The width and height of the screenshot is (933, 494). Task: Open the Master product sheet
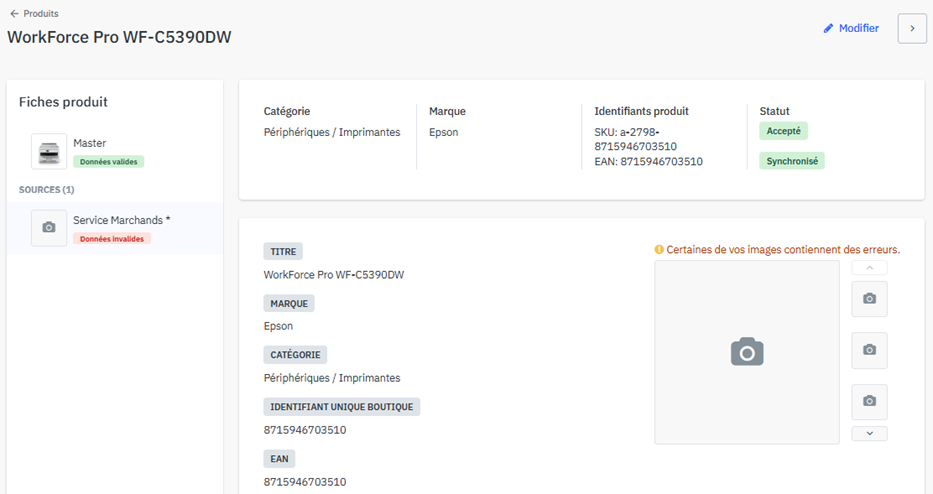coord(90,143)
